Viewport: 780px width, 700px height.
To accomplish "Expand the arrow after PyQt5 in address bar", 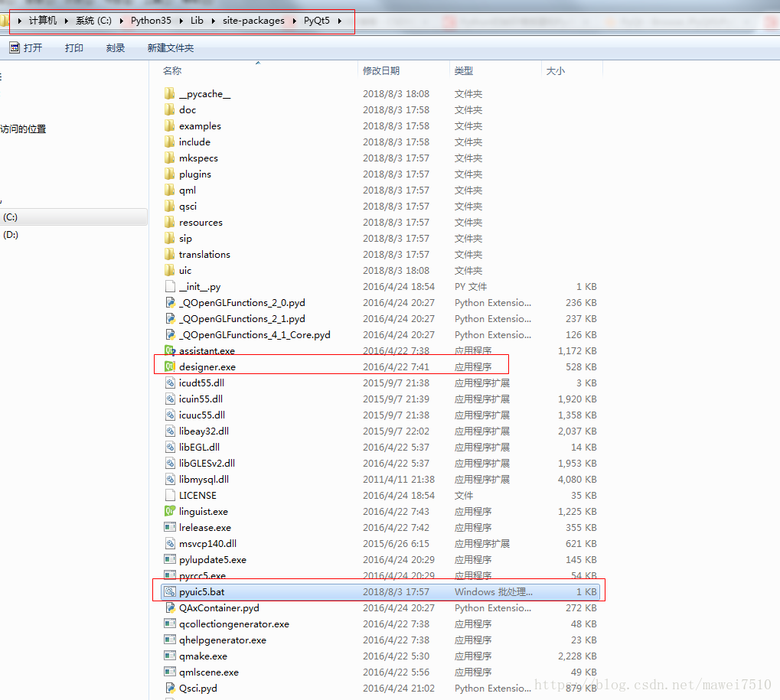I will [x=339, y=21].
